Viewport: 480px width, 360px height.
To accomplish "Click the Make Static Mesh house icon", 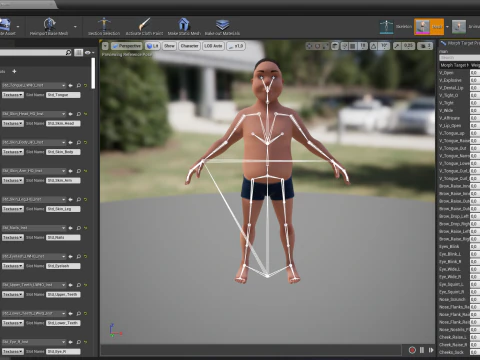I will [184, 24].
